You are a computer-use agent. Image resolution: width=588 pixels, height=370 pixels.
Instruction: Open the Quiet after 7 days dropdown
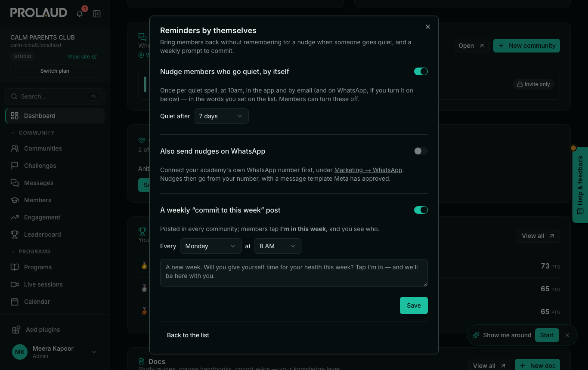coord(221,116)
